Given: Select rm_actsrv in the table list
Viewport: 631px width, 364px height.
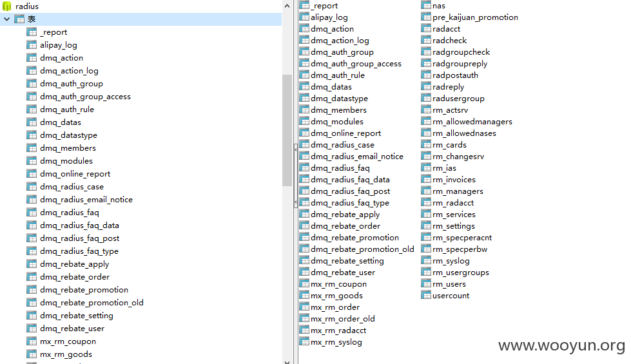Looking at the screenshot, I should [x=451, y=110].
